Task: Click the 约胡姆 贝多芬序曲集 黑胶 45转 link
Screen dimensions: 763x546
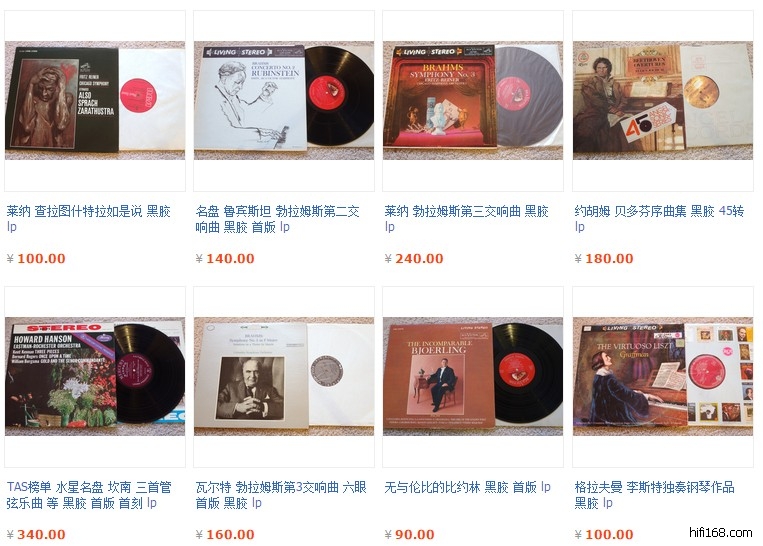Action: [x=659, y=218]
